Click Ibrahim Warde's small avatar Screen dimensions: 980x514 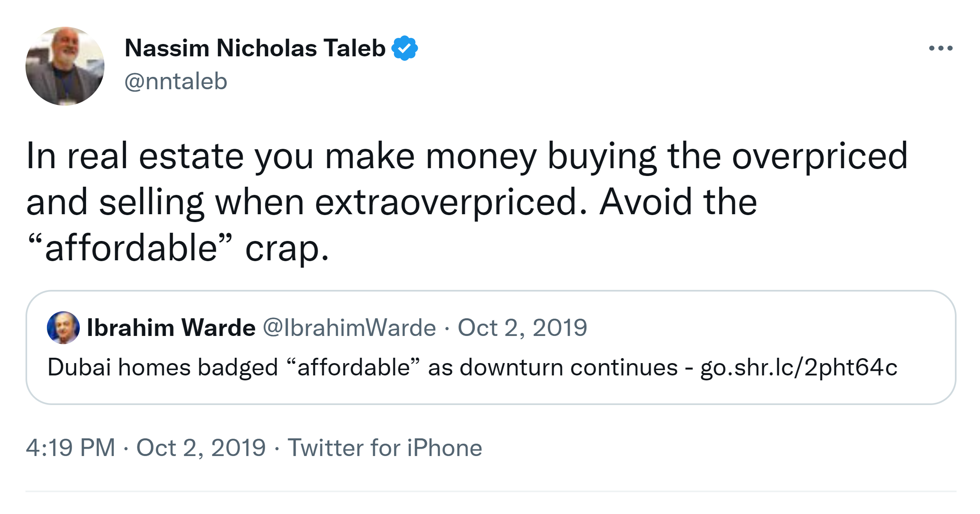pyautogui.click(x=63, y=328)
